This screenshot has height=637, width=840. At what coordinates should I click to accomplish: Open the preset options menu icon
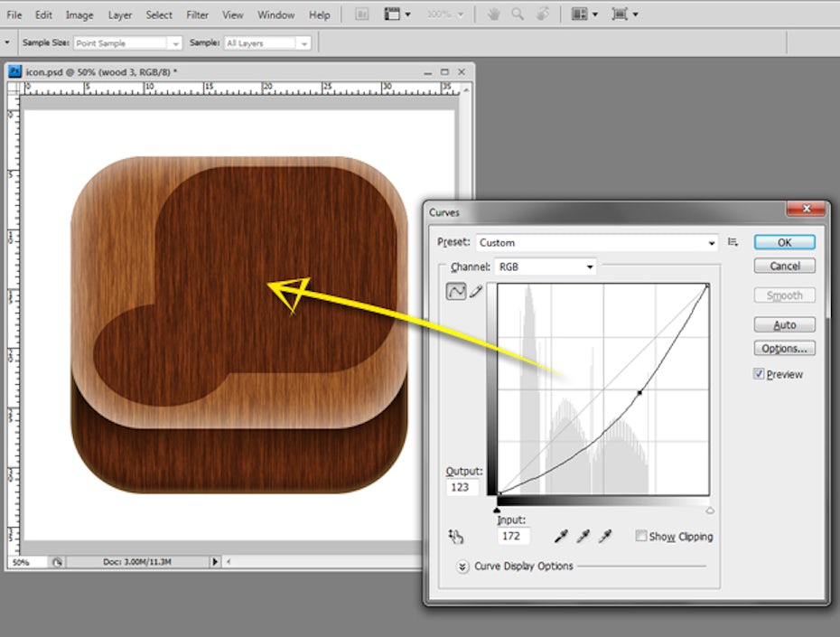click(733, 242)
